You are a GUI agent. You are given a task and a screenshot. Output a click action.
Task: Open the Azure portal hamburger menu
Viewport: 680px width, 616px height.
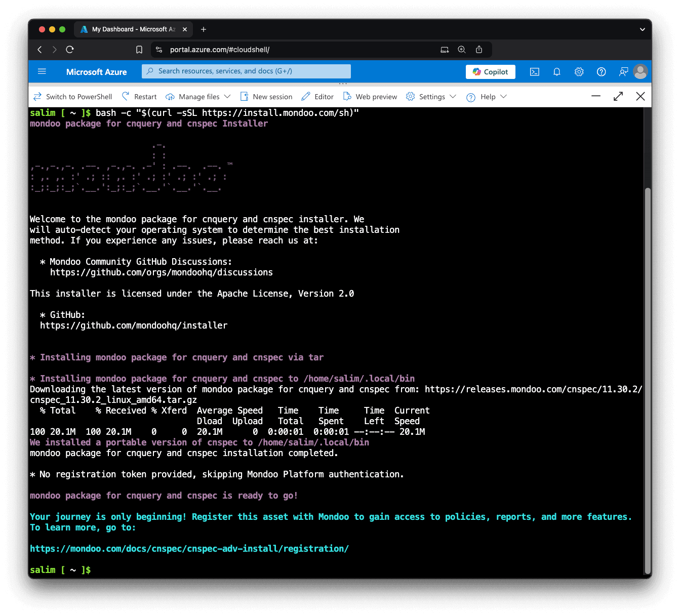tap(42, 71)
